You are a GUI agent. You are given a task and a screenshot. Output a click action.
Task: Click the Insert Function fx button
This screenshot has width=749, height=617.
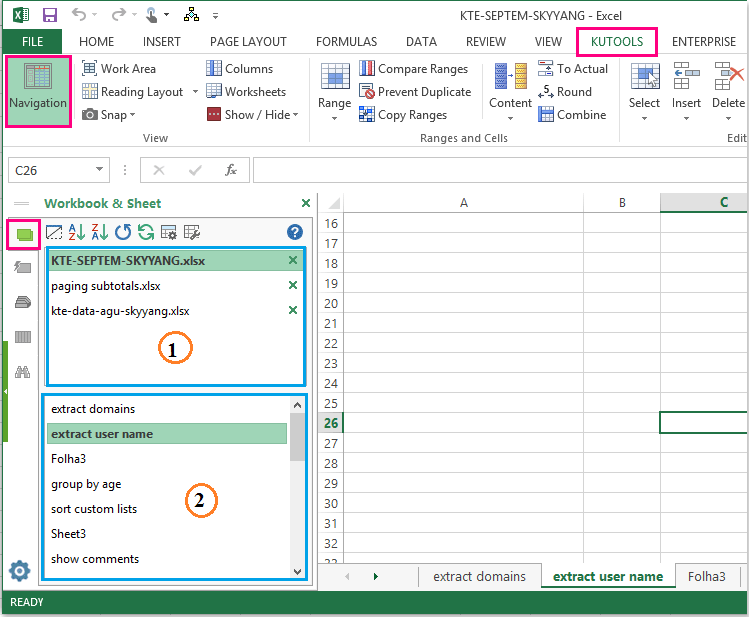pyautogui.click(x=231, y=170)
